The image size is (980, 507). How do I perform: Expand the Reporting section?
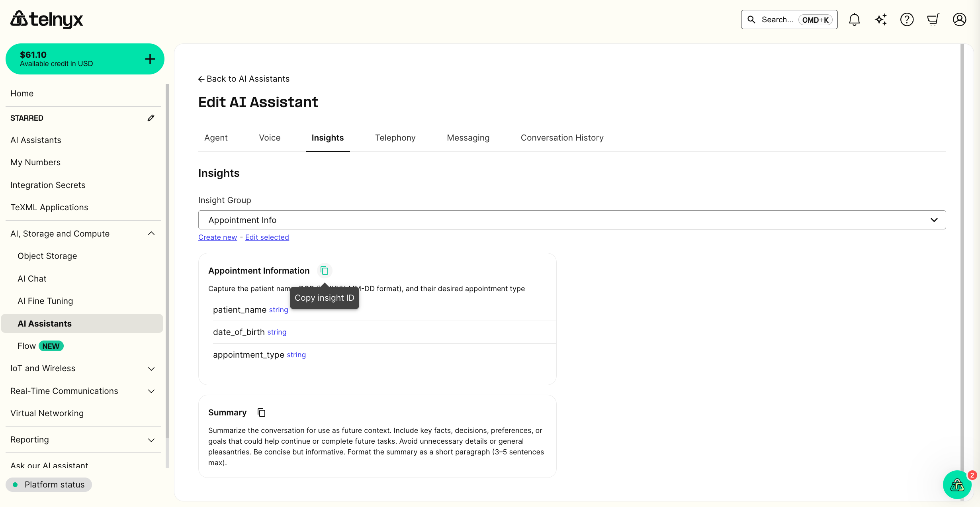pyautogui.click(x=151, y=440)
